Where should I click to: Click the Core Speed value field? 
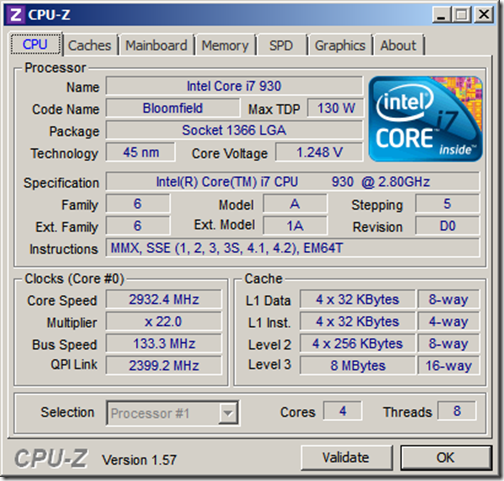pyautogui.click(x=164, y=299)
